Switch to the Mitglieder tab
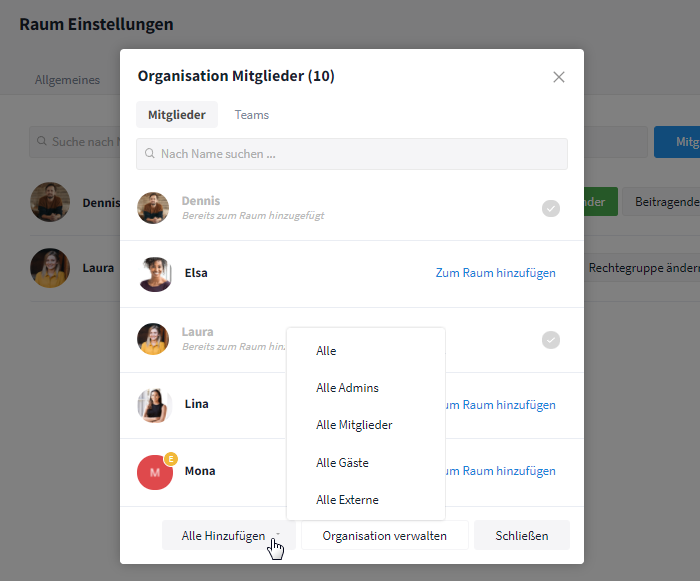This screenshot has height=581, width=700. 177,115
